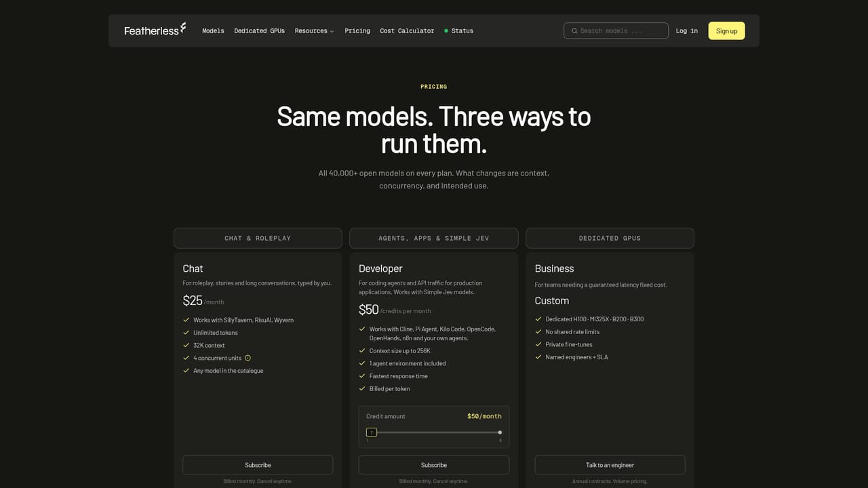
Task: Click the Business plan heading
Action: [555, 269]
